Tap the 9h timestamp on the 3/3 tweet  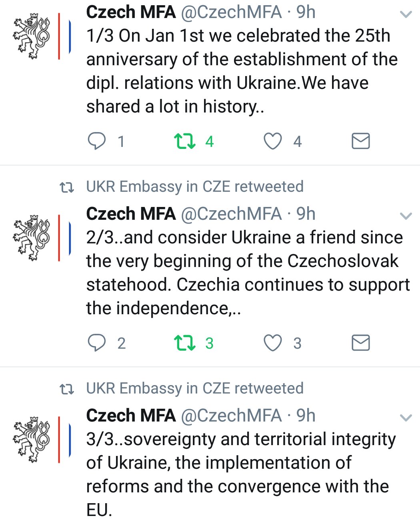pyautogui.click(x=306, y=416)
